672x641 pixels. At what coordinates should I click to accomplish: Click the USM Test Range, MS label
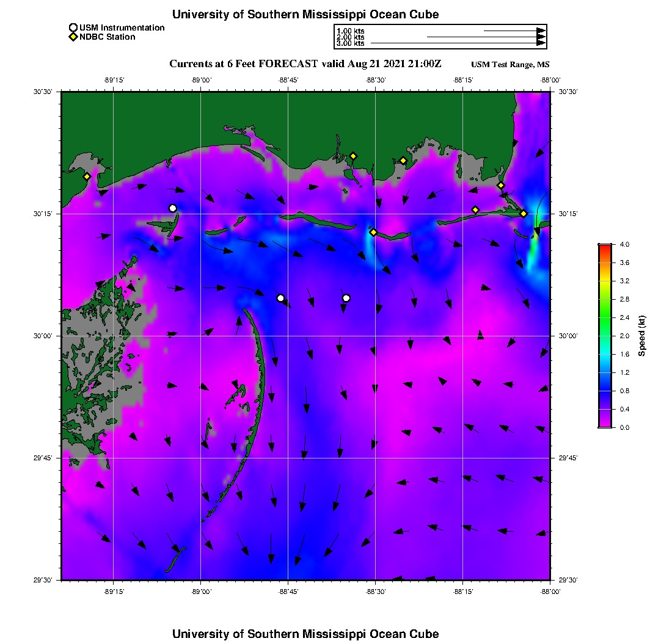pos(510,65)
